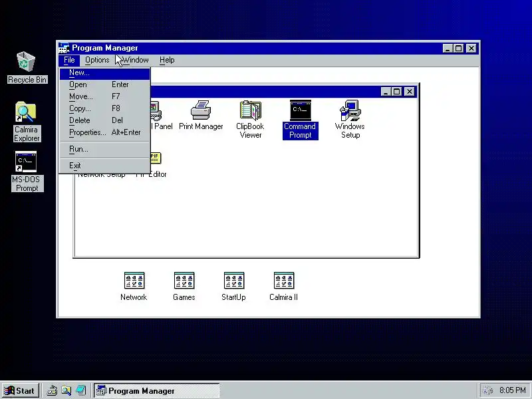This screenshot has height=399, width=532.
Task: Click the magnifier folder quick launch icon
Action: 66,390
